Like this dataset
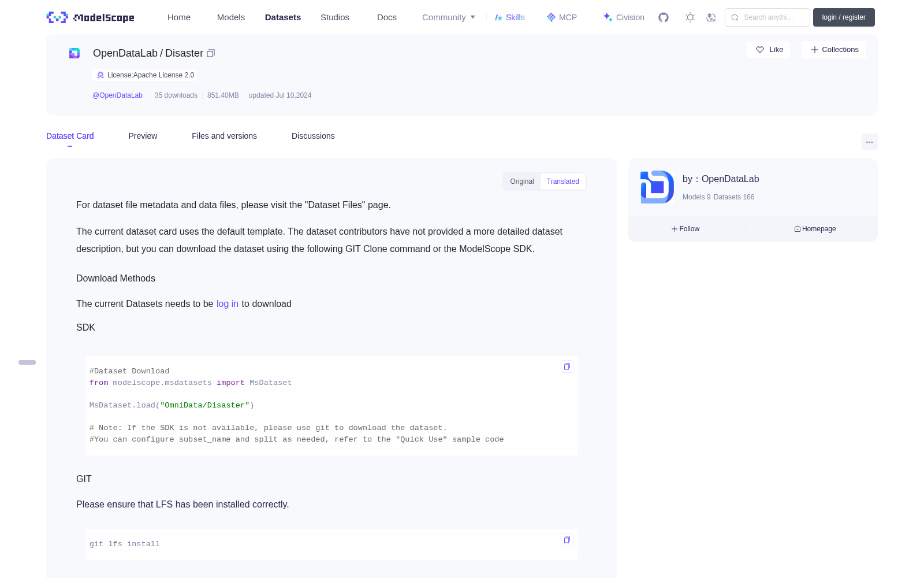Screen dimensions: 924x578 coord(769,50)
